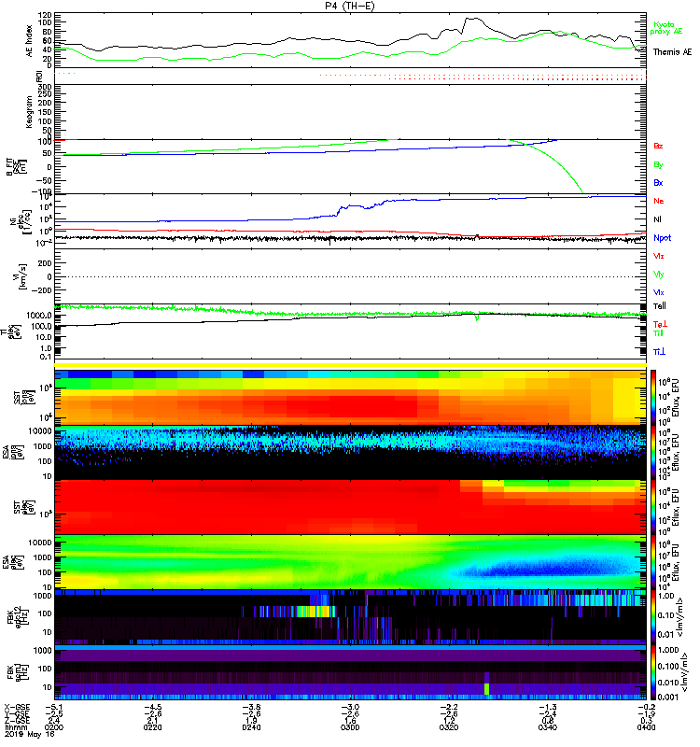Click the Keogram axis label
The height and width of the screenshot is (747, 700).
click(30, 111)
